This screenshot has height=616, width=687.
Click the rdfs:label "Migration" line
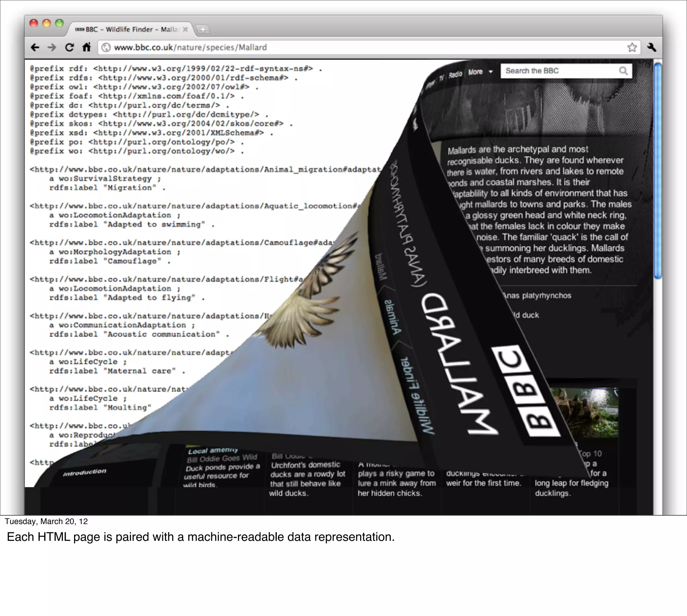click(108, 188)
